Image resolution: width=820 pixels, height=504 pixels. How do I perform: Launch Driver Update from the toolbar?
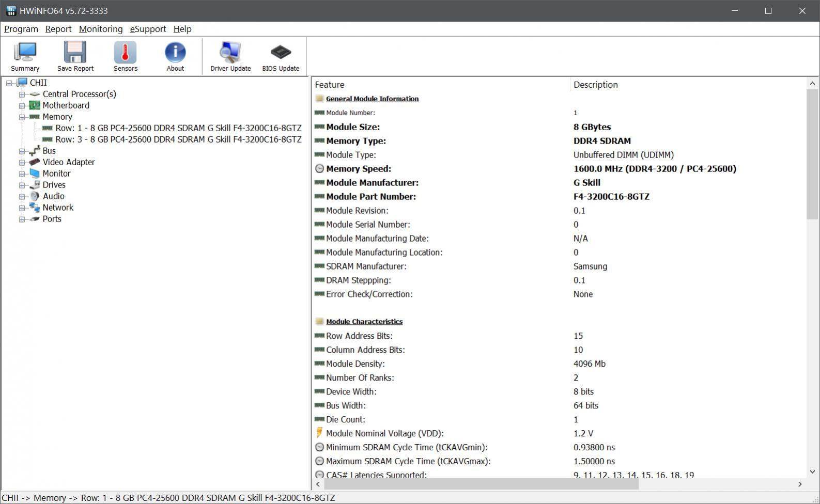click(230, 56)
